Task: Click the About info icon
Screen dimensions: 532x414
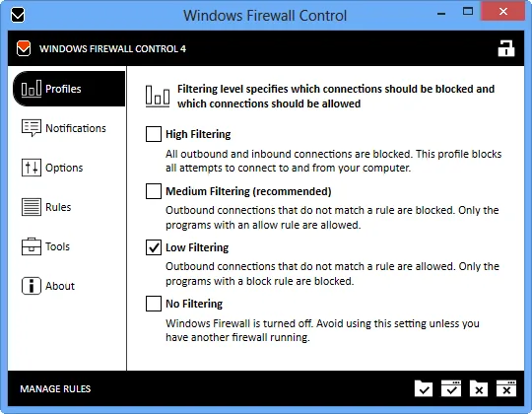Action: pos(32,286)
